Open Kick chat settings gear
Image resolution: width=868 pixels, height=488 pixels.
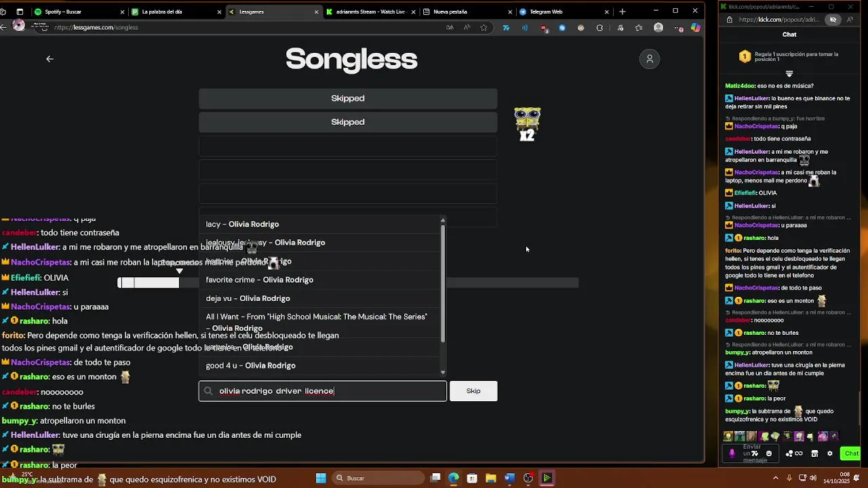(829, 453)
